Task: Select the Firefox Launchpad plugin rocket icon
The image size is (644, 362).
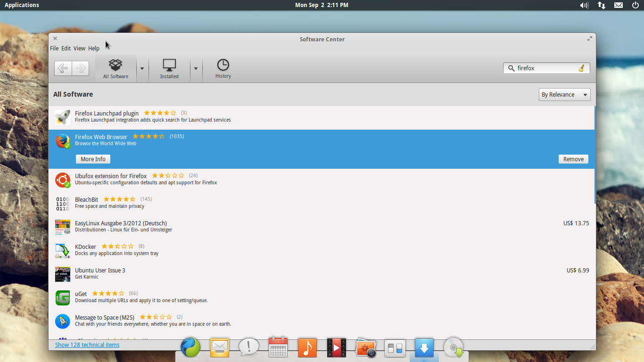Action: 63,117
